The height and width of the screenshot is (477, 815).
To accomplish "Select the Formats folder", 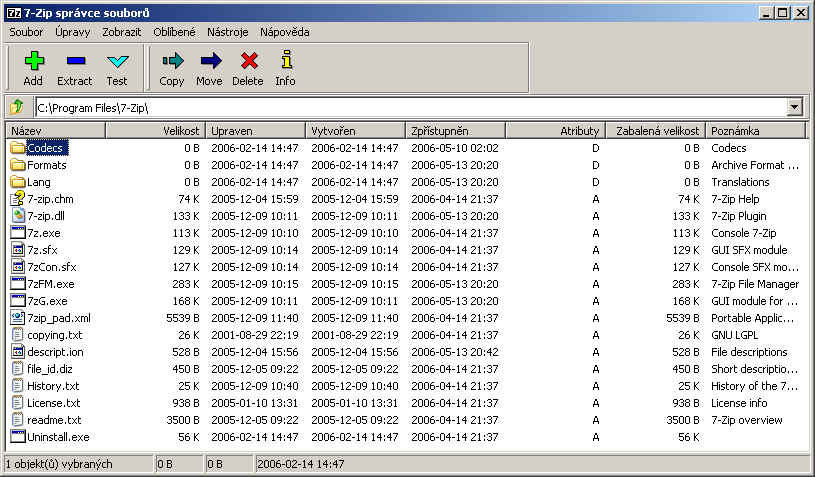I will pos(47,165).
